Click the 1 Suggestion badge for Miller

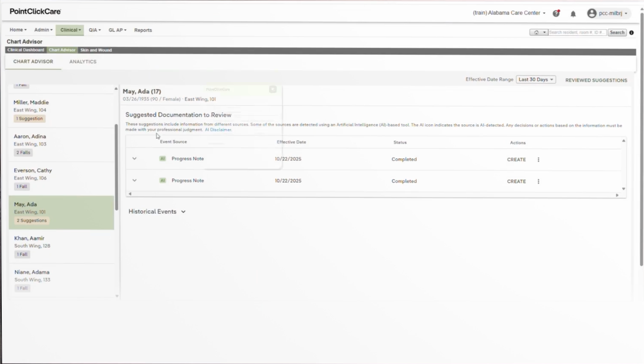click(x=30, y=118)
